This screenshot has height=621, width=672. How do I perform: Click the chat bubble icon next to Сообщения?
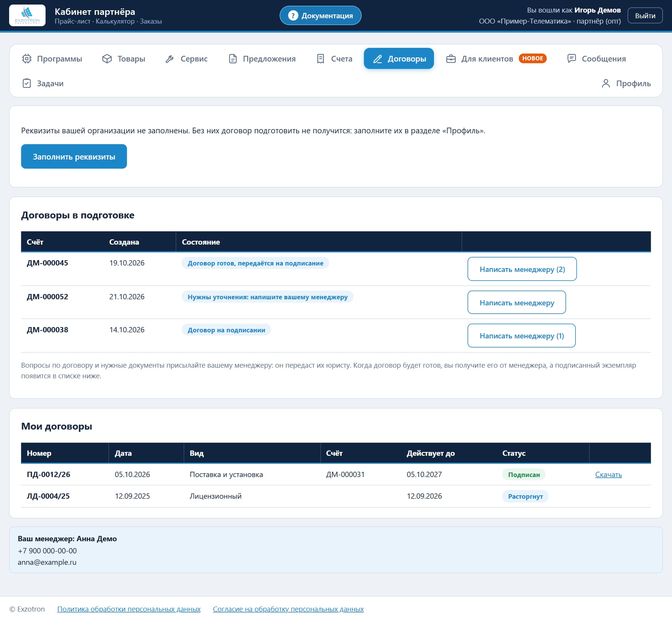(571, 58)
